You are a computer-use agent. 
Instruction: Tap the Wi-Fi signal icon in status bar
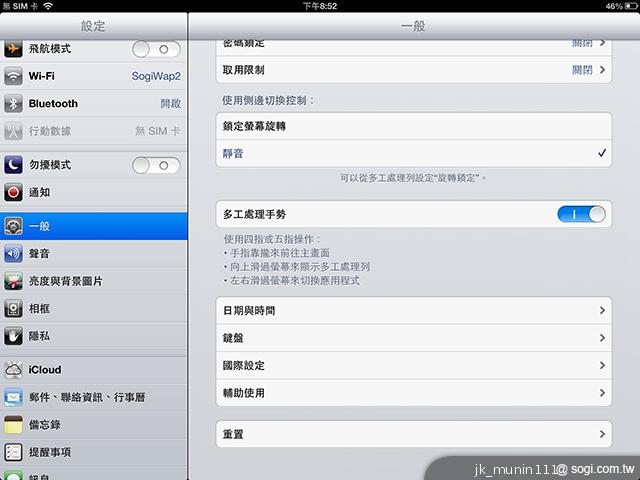coord(48,6)
